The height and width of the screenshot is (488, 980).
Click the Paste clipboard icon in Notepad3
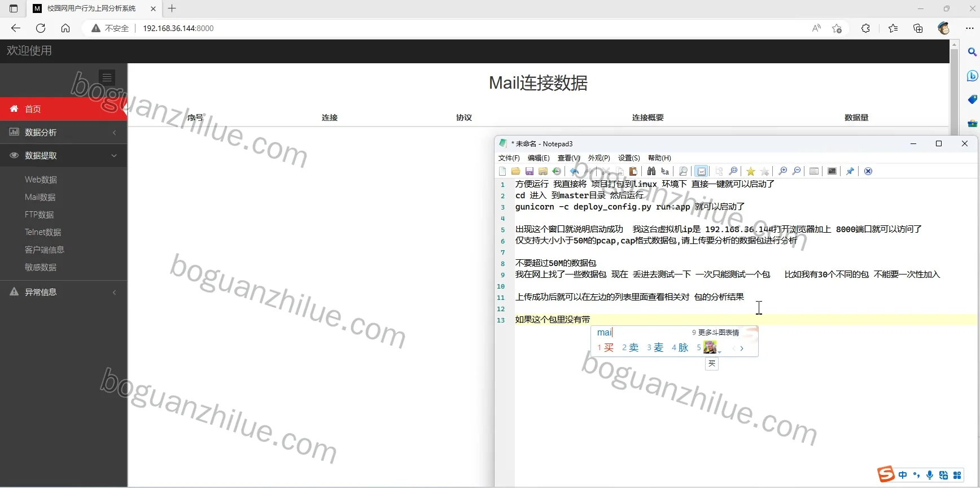click(x=633, y=171)
